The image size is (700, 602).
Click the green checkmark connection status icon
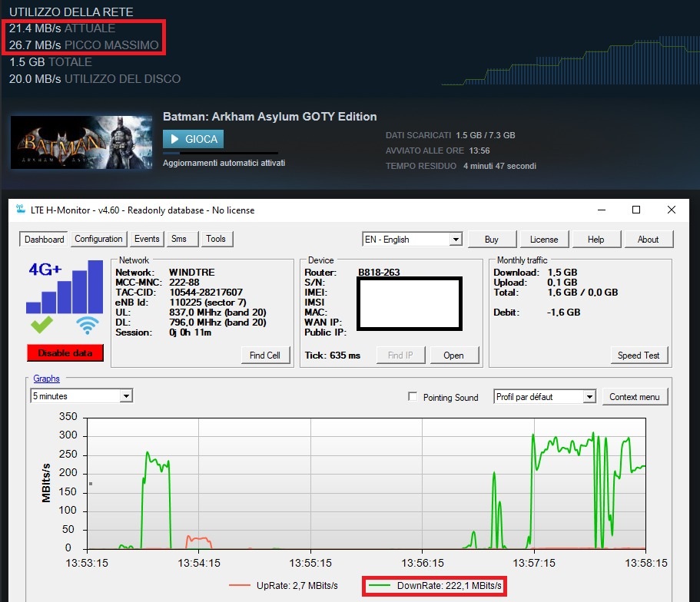click(x=42, y=325)
